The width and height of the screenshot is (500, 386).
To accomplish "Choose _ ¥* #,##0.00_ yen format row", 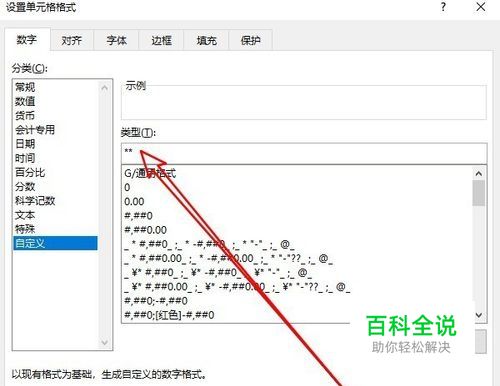I will coord(297,287).
